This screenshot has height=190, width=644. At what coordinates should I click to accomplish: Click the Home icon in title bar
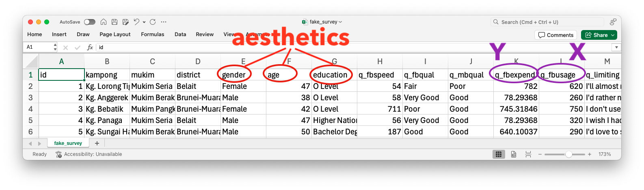pos(104,22)
